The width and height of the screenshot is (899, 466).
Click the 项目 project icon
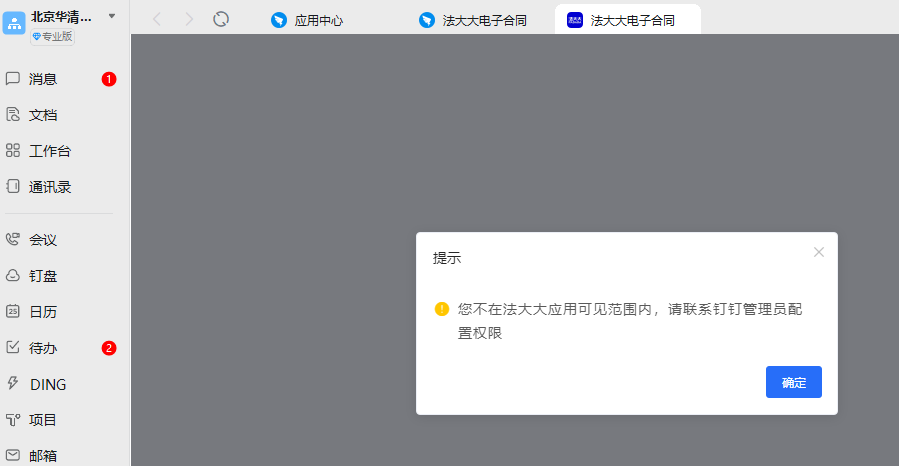pyautogui.click(x=13, y=420)
